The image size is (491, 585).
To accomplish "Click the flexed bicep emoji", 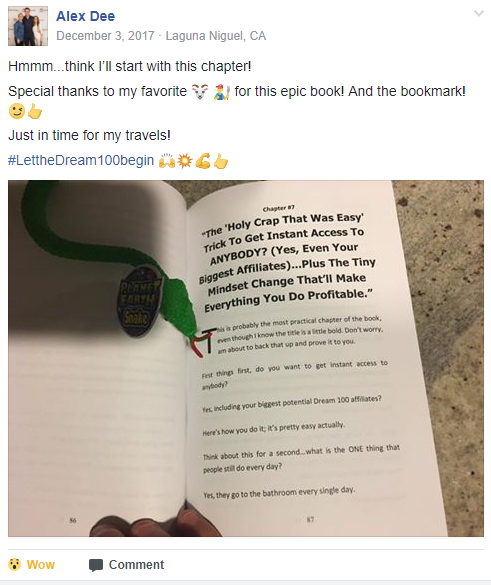I will pos(203,161).
